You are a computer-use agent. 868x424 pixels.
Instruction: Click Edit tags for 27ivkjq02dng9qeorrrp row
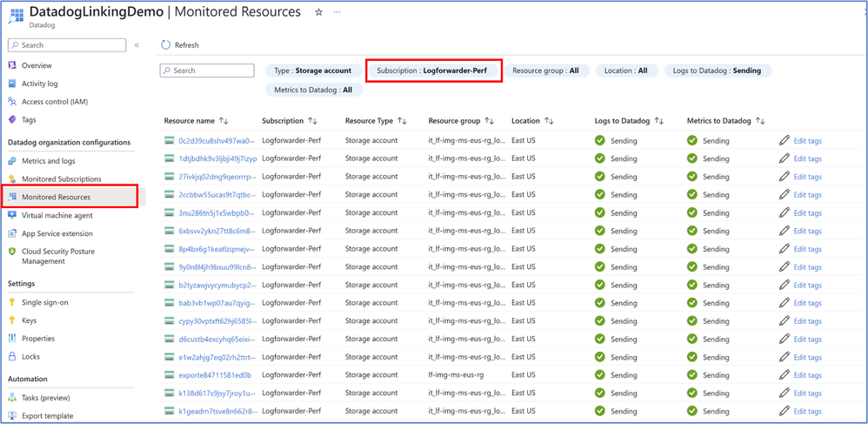tap(808, 177)
